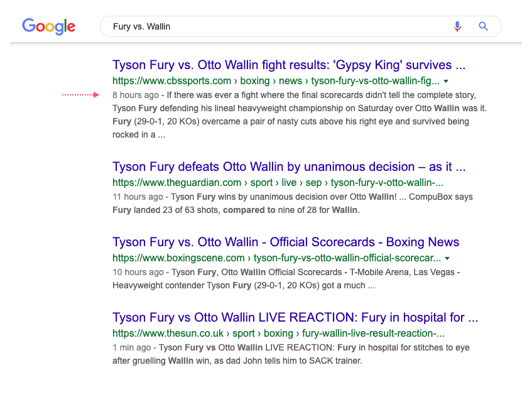Click the cbssports.com green URL breadcrumb
Viewport: 532px width, 397px height.
[275, 81]
